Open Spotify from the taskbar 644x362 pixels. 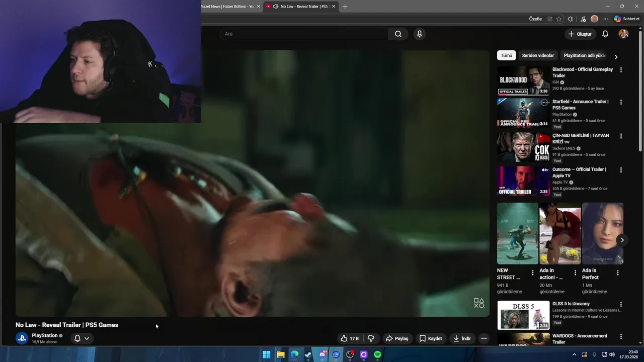tap(378, 354)
